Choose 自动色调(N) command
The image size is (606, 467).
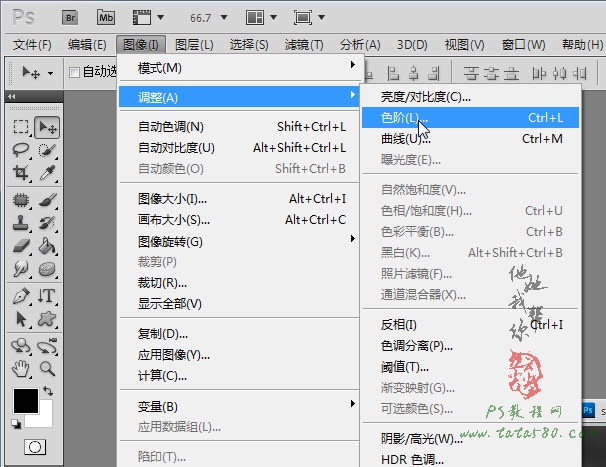point(239,126)
